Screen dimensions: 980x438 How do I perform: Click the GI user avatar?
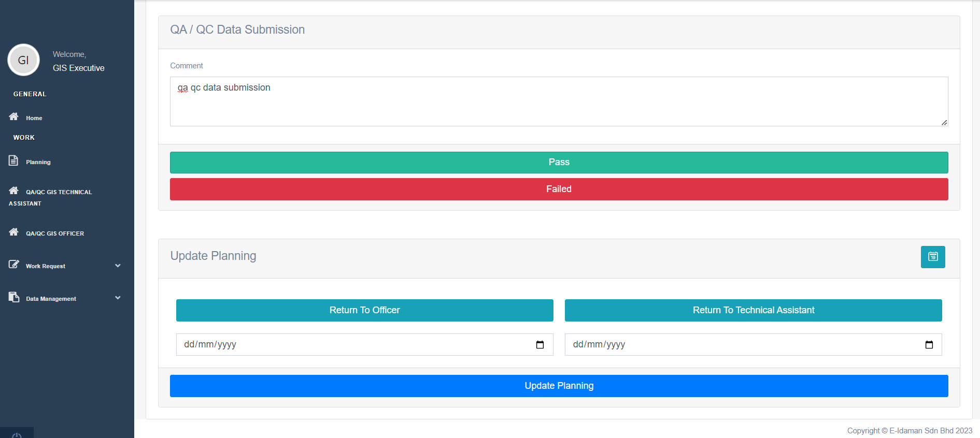coord(23,60)
